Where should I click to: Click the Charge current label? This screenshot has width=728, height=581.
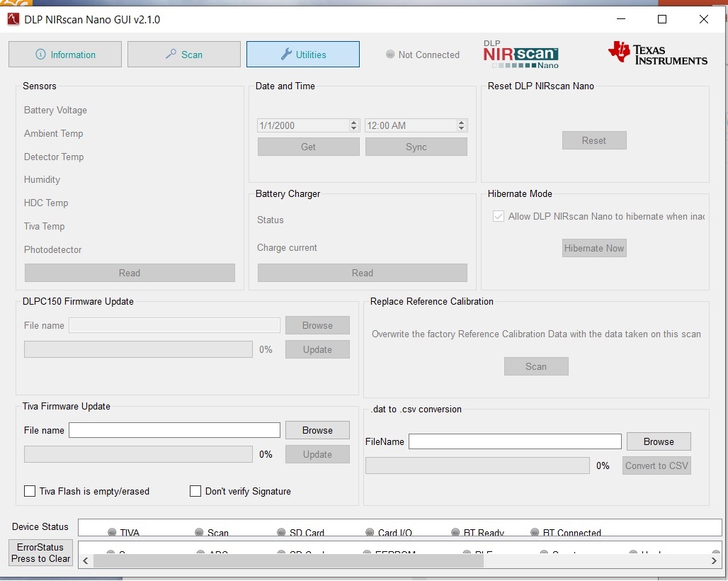[x=287, y=247]
